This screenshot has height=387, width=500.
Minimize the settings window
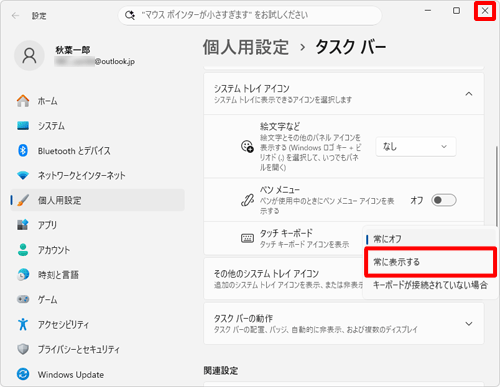point(428,11)
